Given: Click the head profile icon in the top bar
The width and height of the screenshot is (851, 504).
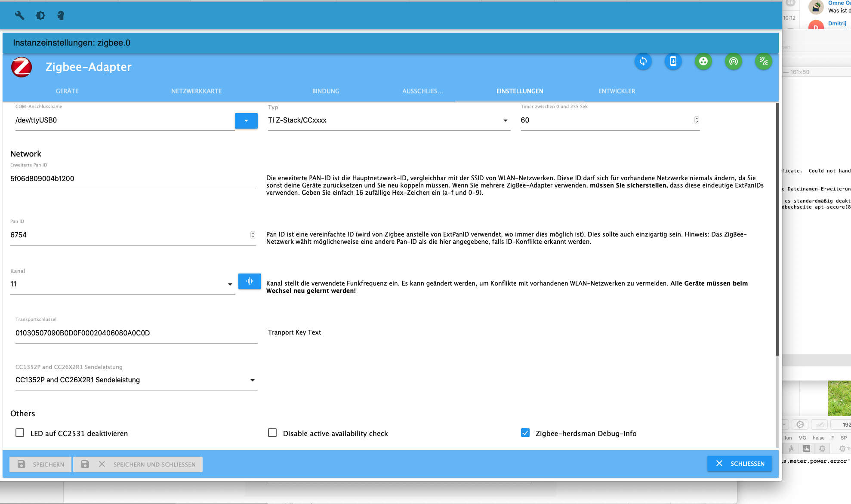Looking at the screenshot, I should click(61, 15).
